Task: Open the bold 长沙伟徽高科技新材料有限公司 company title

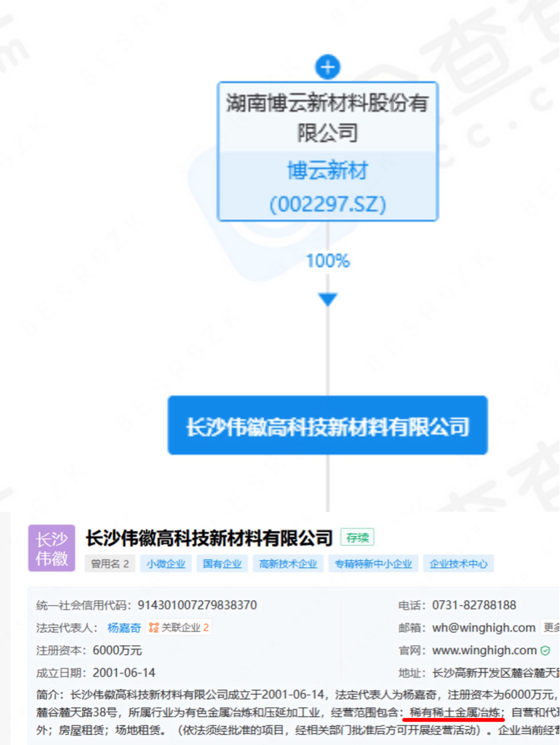Action: 209,538
